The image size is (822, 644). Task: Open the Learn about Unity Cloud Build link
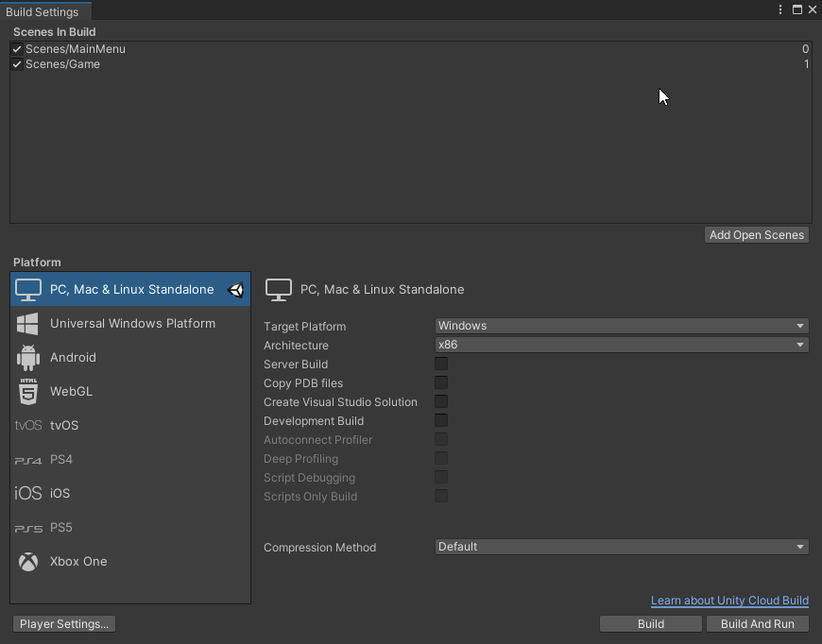(x=729, y=601)
